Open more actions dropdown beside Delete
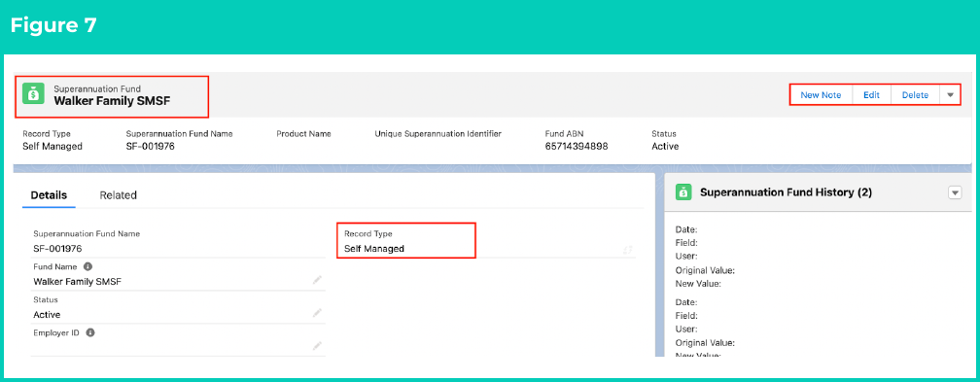This screenshot has width=980, height=382. 950,95
